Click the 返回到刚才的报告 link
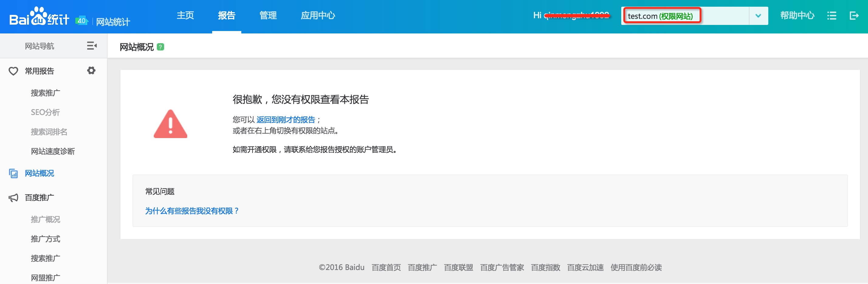The height and width of the screenshot is (284, 868). click(x=285, y=120)
